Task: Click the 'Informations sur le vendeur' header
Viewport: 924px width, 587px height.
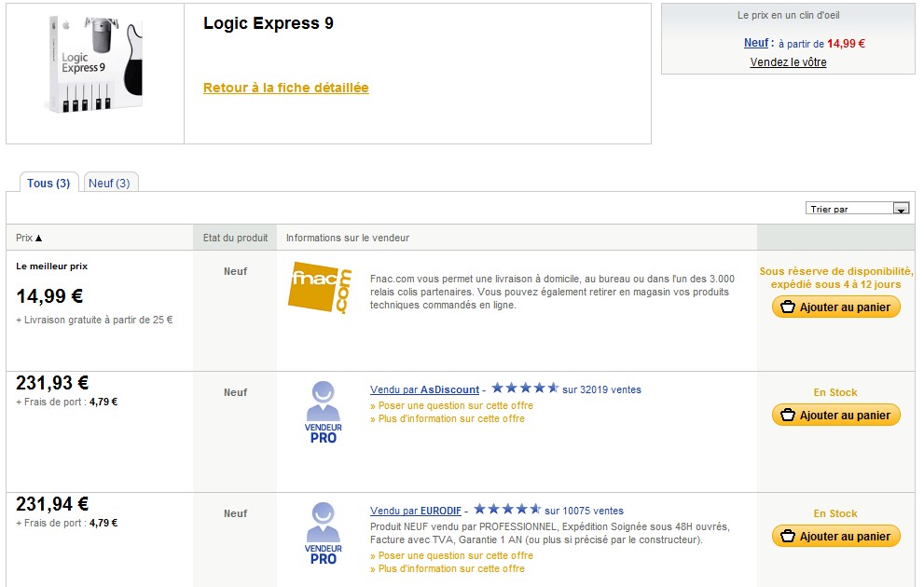Action: pyautogui.click(x=348, y=238)
